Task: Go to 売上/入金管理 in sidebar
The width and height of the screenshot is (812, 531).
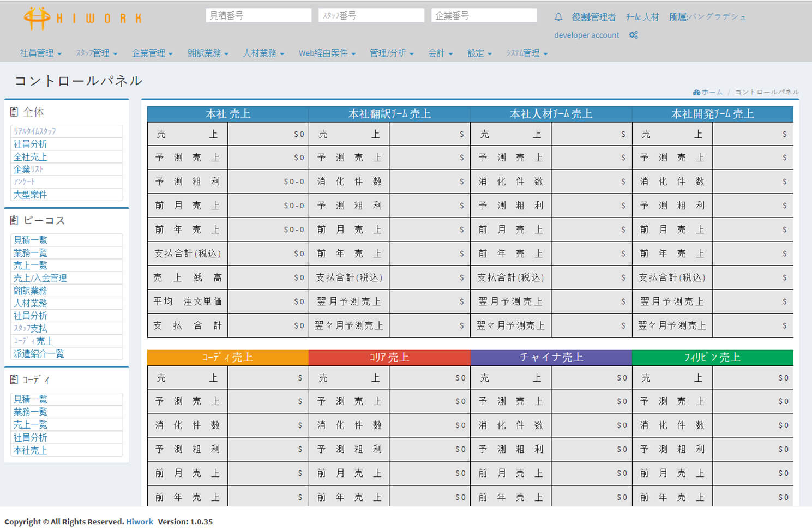Action: [x=40, y=278]
